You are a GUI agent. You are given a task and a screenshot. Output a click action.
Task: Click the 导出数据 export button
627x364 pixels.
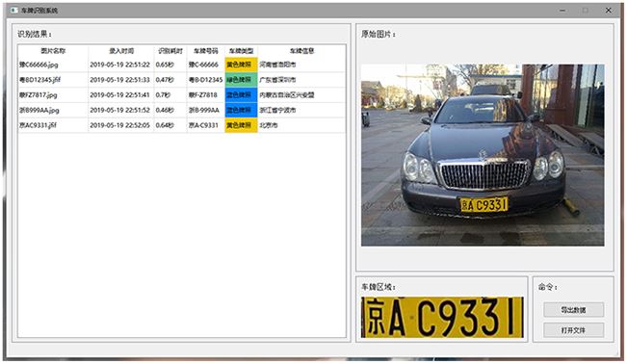pos(573,310)
